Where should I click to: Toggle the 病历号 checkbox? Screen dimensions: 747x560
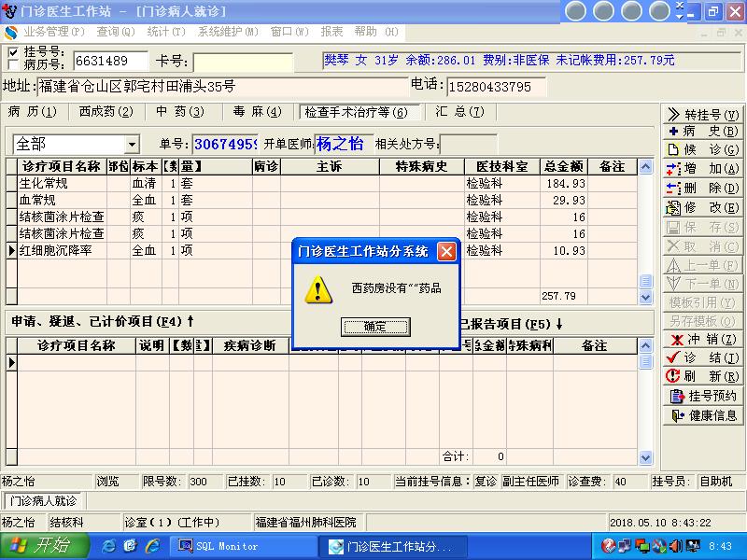click(x=14, y=63)
